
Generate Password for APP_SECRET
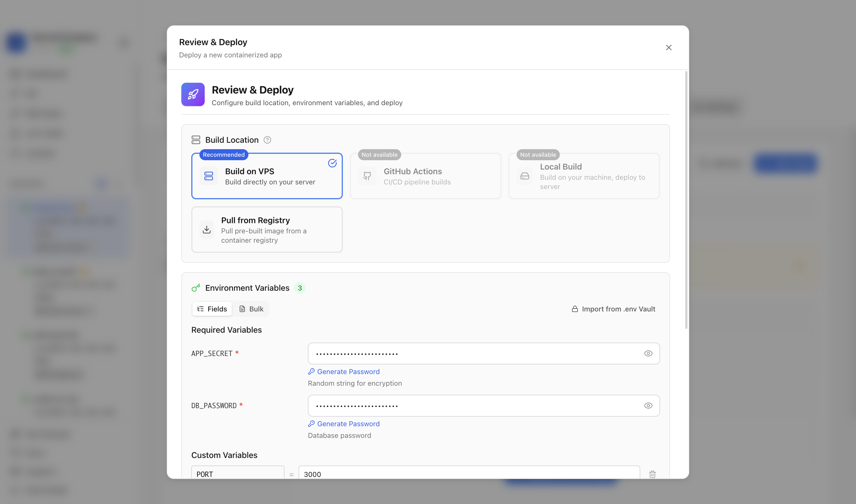343,371
